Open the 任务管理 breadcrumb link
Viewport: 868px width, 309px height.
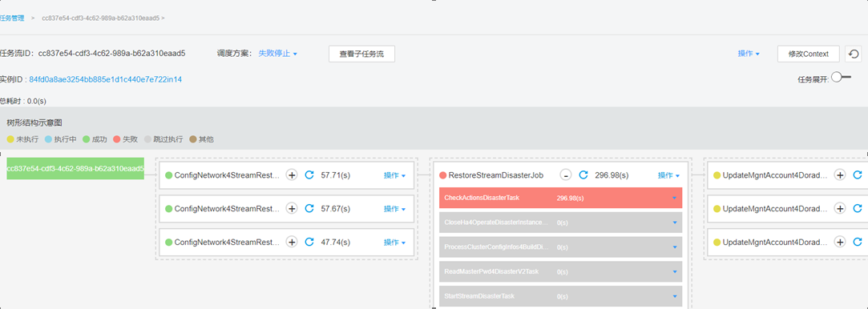click(x=12, y=18)
